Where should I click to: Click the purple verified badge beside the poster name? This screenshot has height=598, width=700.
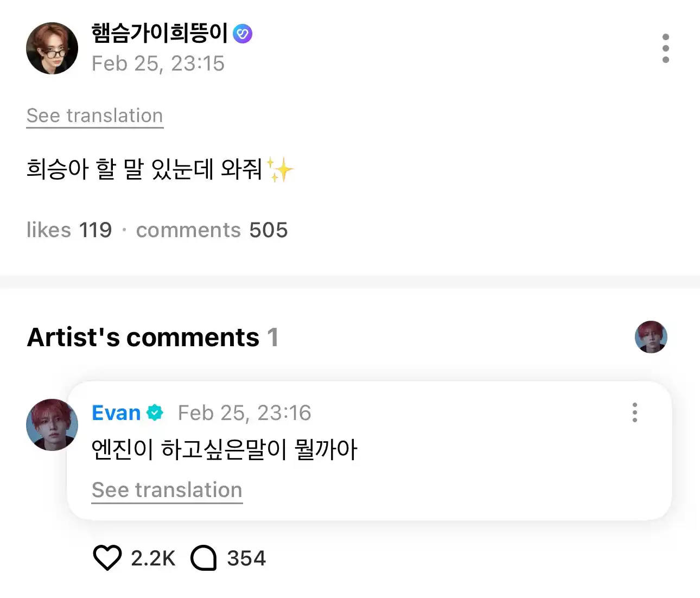243,34
